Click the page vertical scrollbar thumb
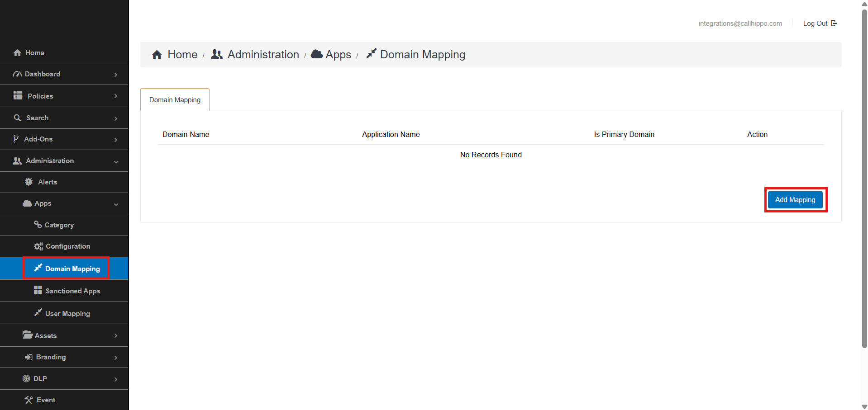This screenshot has width=868, height=410. pyautogui.click(x=864, y=179)
